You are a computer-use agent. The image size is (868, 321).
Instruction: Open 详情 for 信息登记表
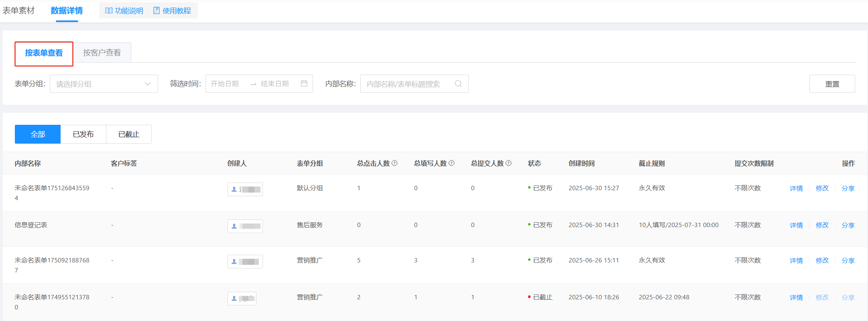pos(796,225)
